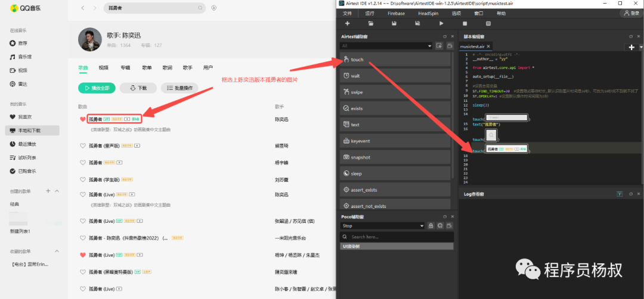Click the select-record icon beside the All dropdown

[439, 45]
